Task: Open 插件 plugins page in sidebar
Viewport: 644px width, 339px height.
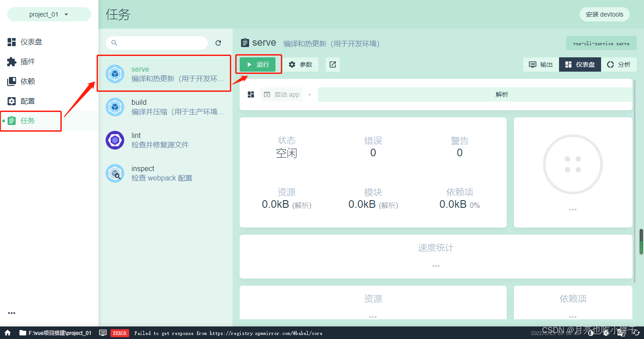Action: click(x=49, y=62)
